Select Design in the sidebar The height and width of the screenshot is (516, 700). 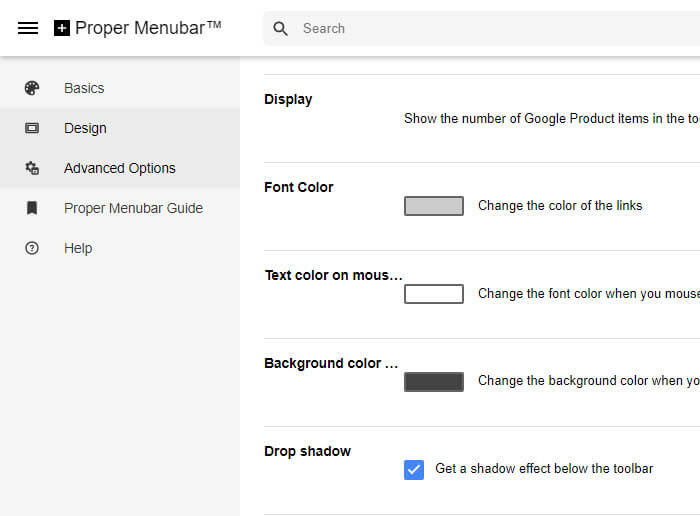coord(85,128)
